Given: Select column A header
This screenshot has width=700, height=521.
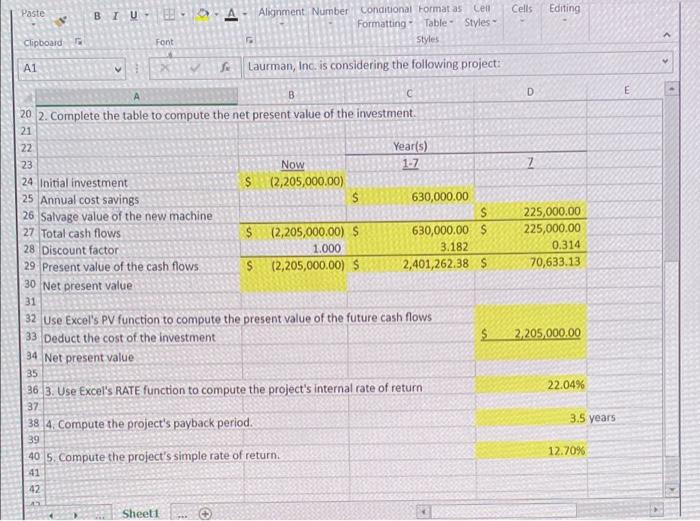Looking at the screenshot, I should coord(137,96).
